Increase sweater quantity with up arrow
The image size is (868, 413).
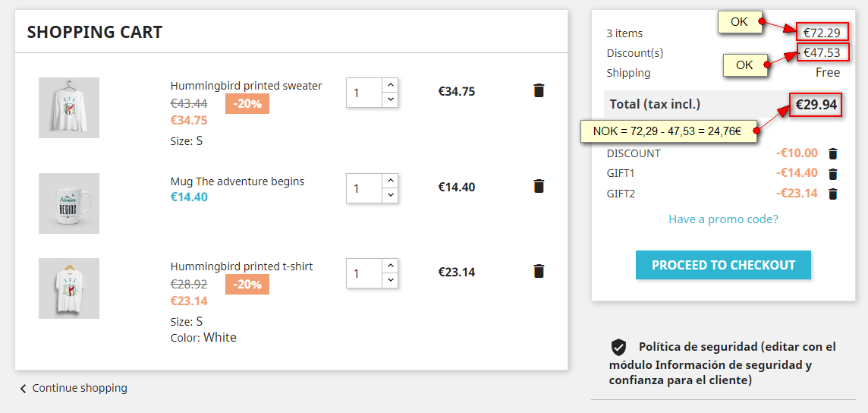(x=390, y=85)
